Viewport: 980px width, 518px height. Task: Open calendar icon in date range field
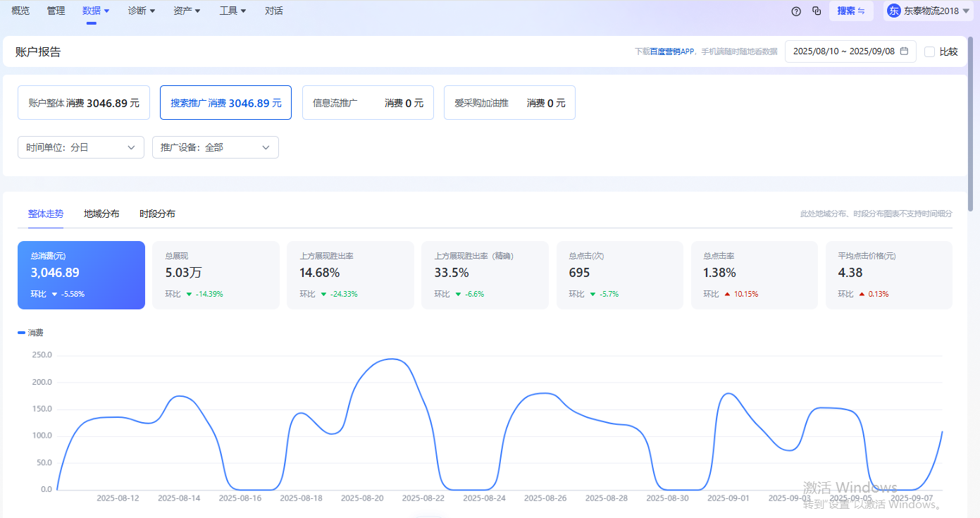coord(904,51)
